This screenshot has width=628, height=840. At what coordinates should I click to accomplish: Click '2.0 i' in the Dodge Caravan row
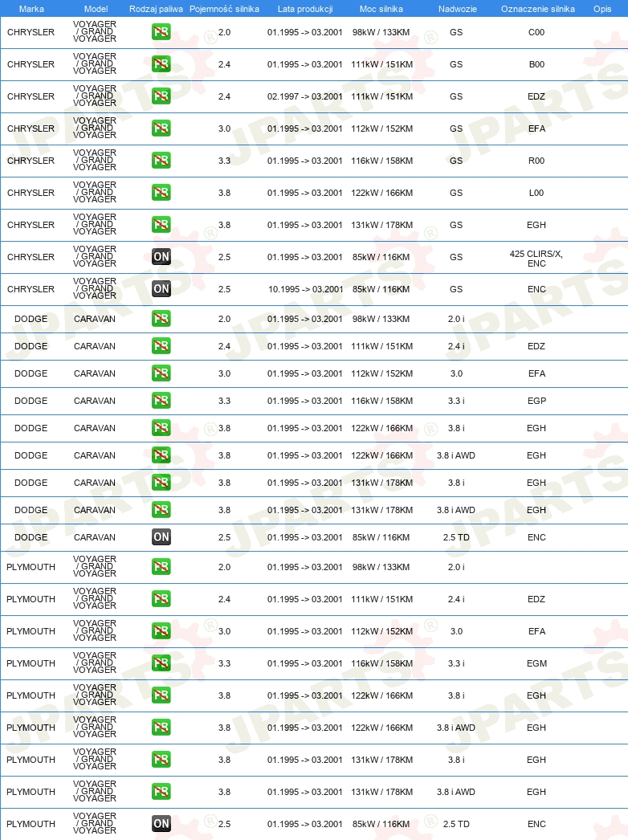(456, 319)
